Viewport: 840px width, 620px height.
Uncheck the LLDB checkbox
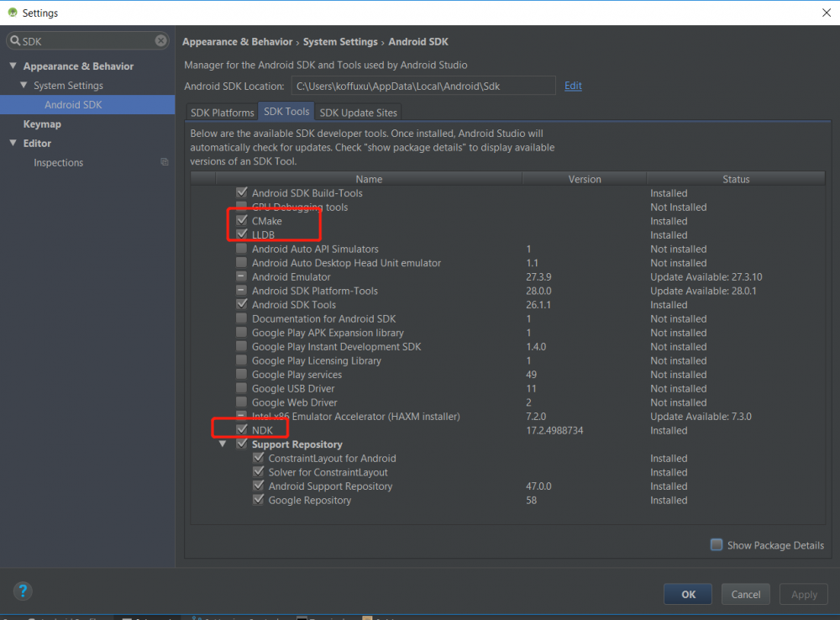(242, 234)
